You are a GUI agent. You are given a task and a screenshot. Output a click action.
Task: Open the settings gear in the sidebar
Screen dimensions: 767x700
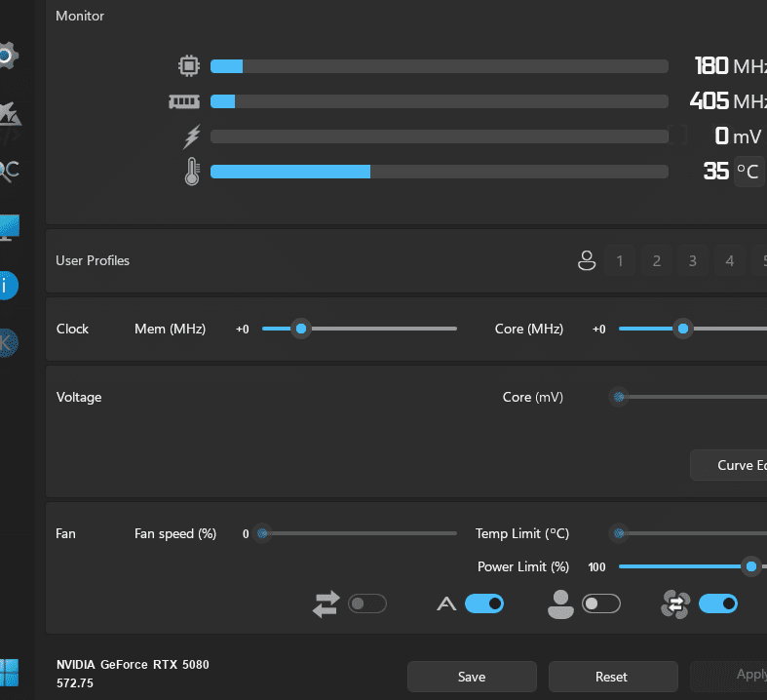tap(5, 56)
